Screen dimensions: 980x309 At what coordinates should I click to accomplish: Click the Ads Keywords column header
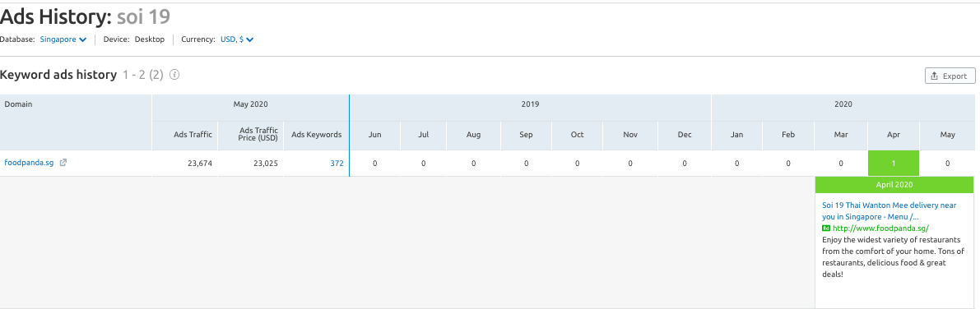pos(316,135)
